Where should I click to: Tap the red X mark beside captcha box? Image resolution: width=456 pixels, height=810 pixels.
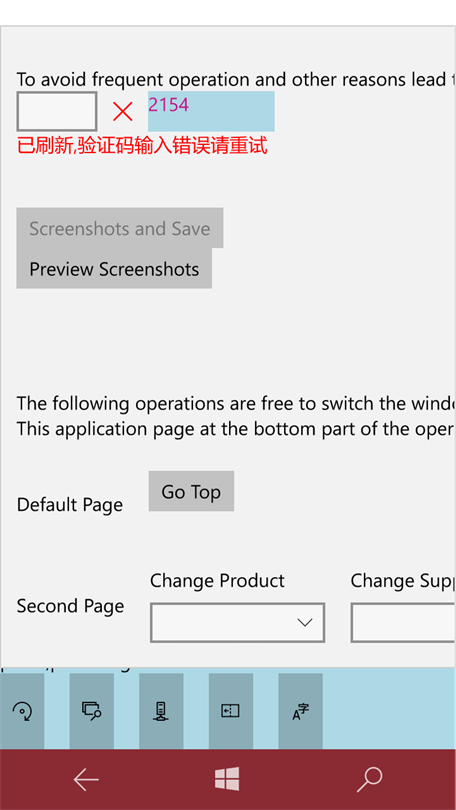[122, 112]
